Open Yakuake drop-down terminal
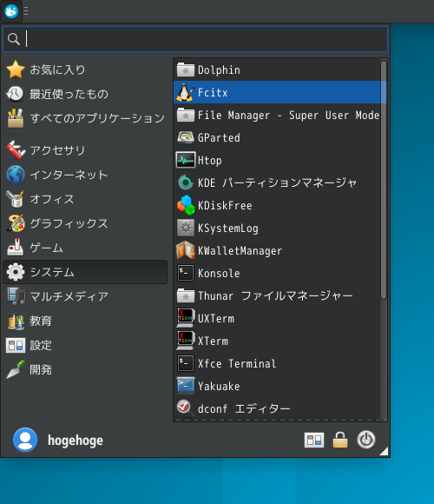The image size is (434, 504). tap(279, 386)
